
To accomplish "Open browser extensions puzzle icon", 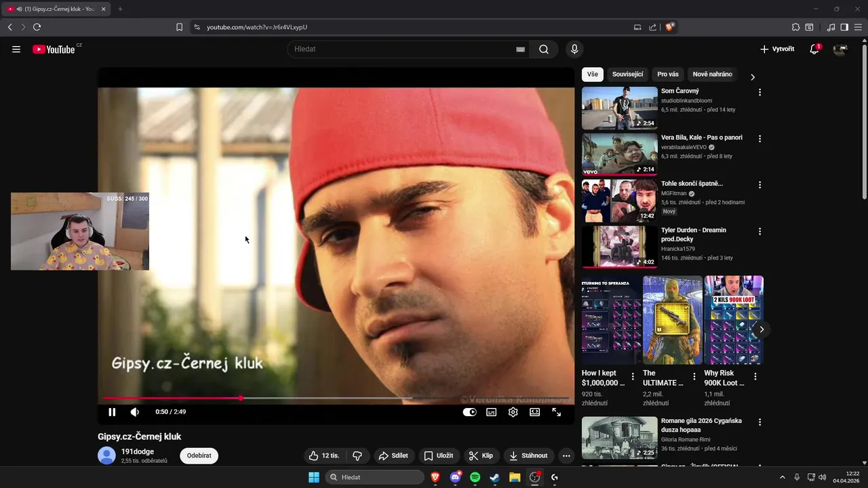I will [795, 27].
